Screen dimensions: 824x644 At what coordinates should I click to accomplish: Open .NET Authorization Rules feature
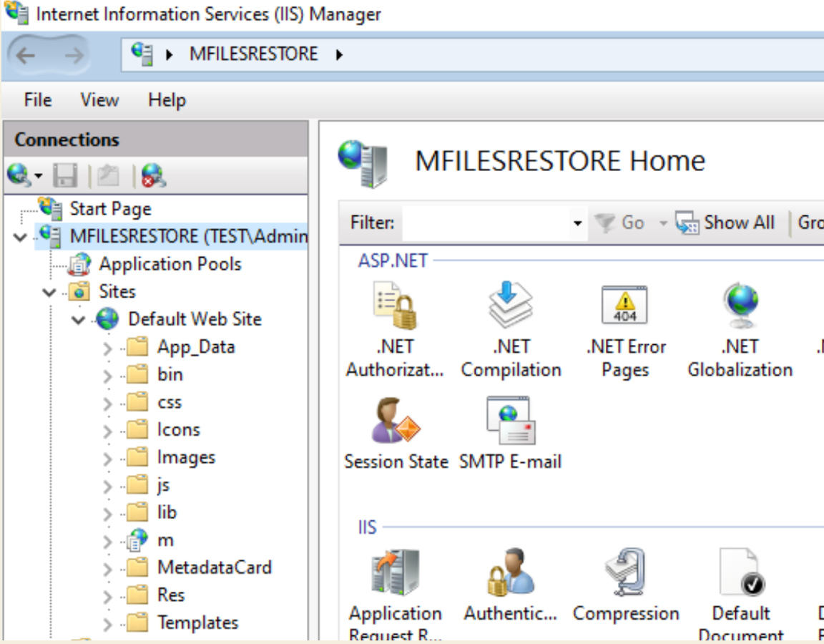click(395, 330)
